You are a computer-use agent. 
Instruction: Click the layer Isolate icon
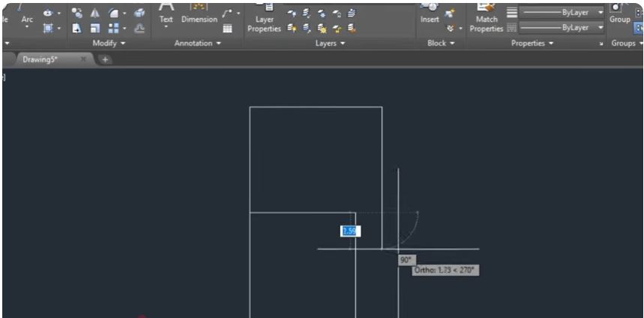click(x=307, y=13)
